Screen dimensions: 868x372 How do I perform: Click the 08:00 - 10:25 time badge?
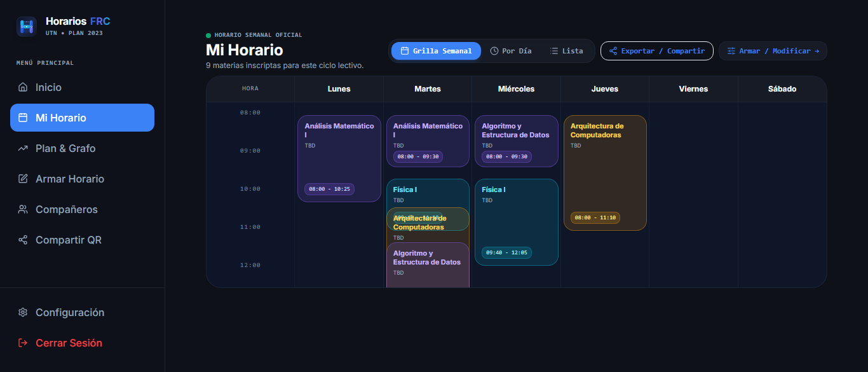click(329, 189)
